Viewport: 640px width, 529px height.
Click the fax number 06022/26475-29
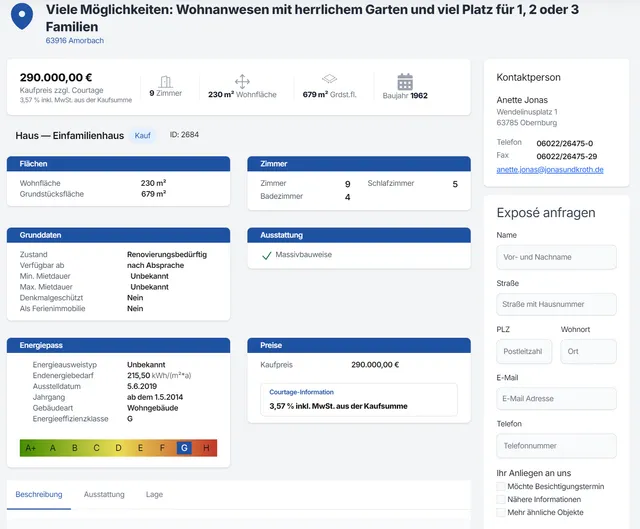[x=567, y=156]
